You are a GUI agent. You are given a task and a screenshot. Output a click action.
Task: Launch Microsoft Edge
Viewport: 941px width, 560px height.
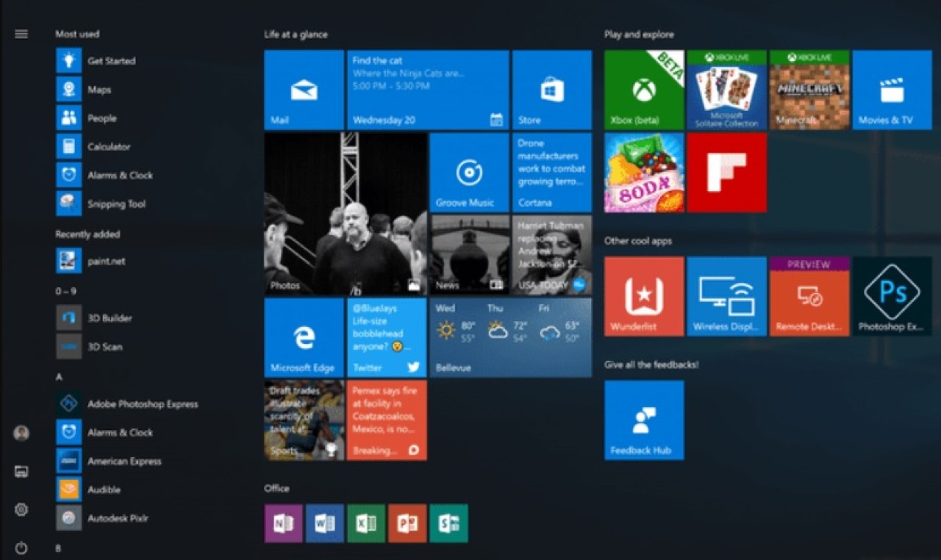[x=304, y=338]
